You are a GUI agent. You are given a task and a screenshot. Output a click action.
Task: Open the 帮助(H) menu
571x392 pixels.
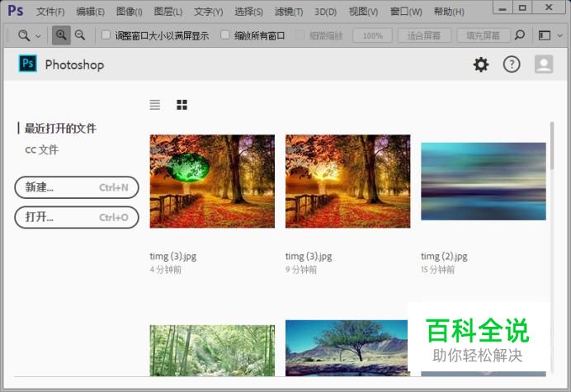click(x=449, y=12)
